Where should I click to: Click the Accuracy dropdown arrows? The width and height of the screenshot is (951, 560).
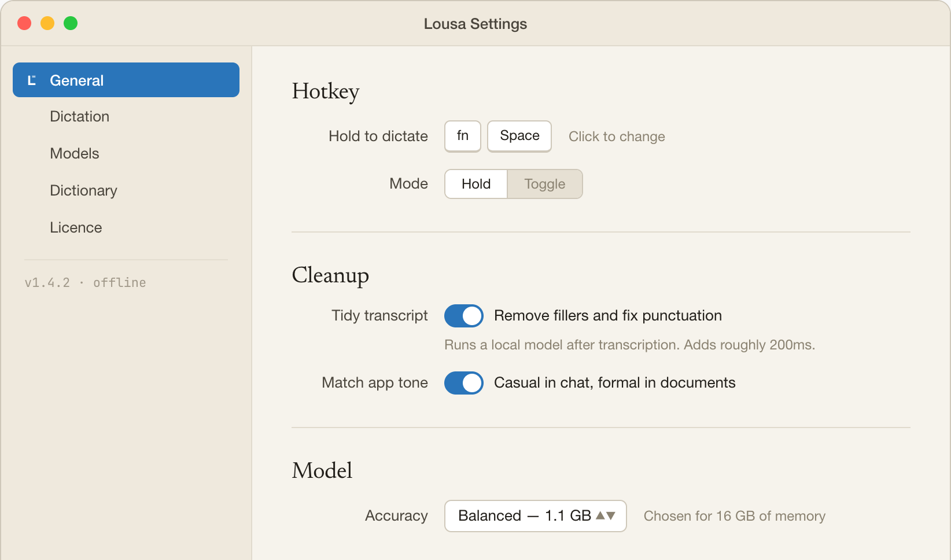click(x=606, y=515)
